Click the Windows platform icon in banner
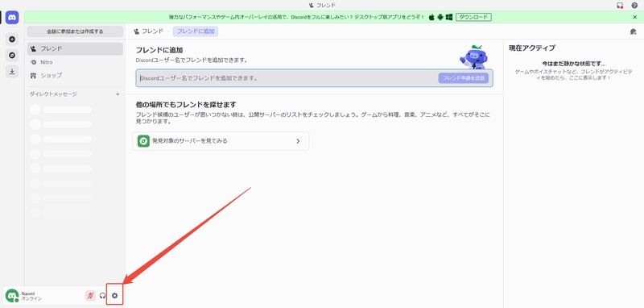This screenshot has height=308, width=644. [x=449, y=17]
